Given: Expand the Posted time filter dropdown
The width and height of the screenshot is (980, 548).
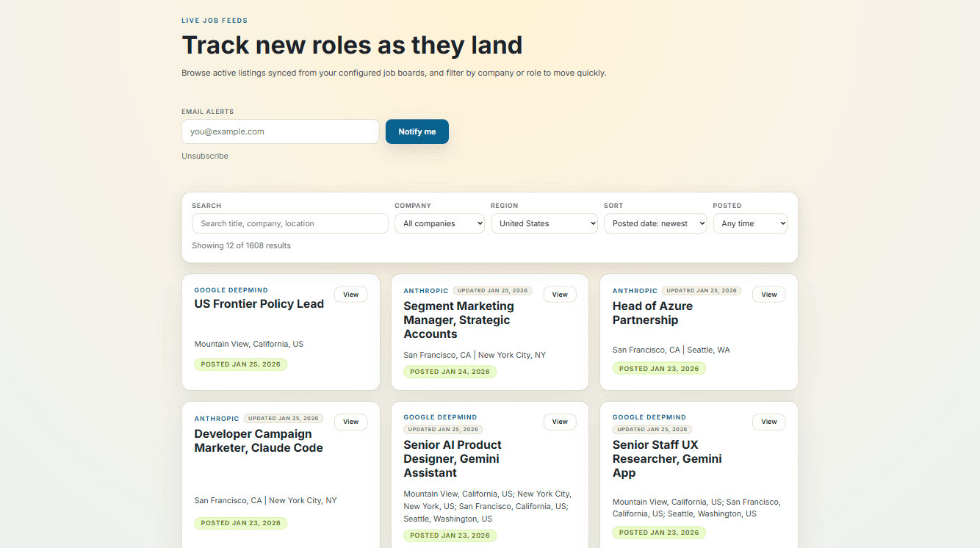Looking at the screenshot, I should [750, 223].
